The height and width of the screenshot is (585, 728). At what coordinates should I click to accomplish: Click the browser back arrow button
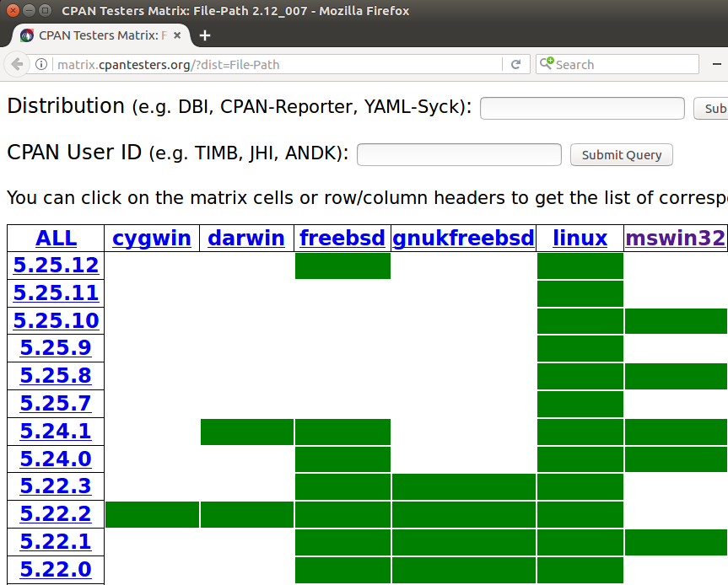click(18, 65)
